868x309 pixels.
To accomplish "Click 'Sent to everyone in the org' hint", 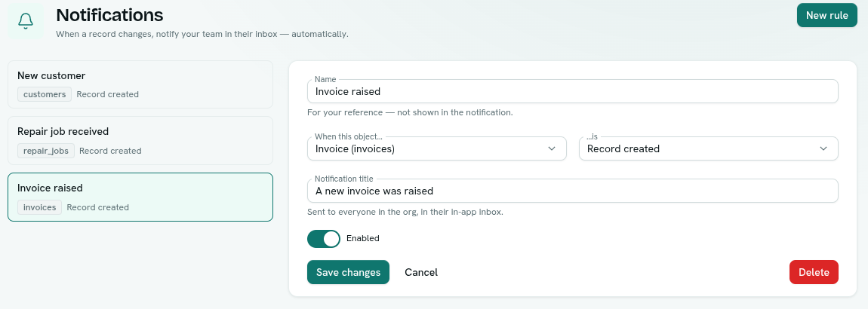I will 405,212.
